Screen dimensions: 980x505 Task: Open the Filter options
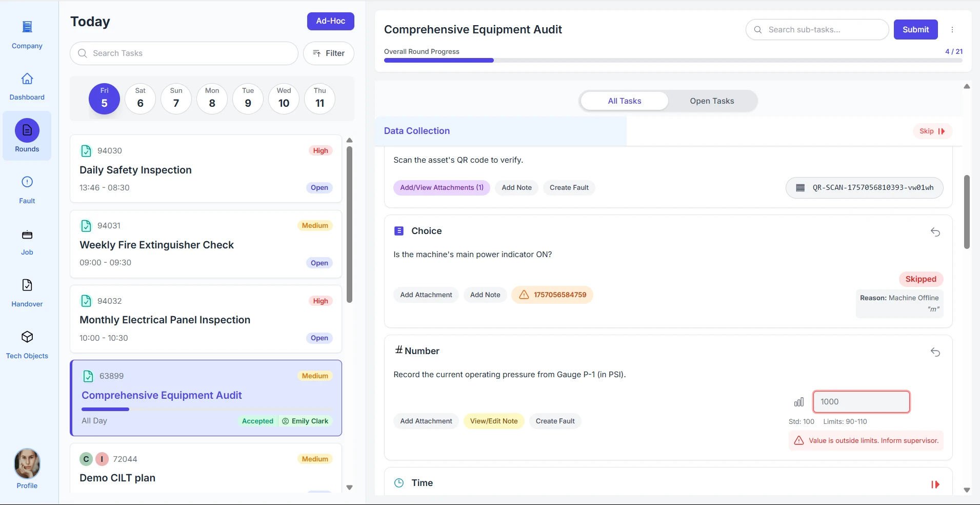click(x=328, y=53)
